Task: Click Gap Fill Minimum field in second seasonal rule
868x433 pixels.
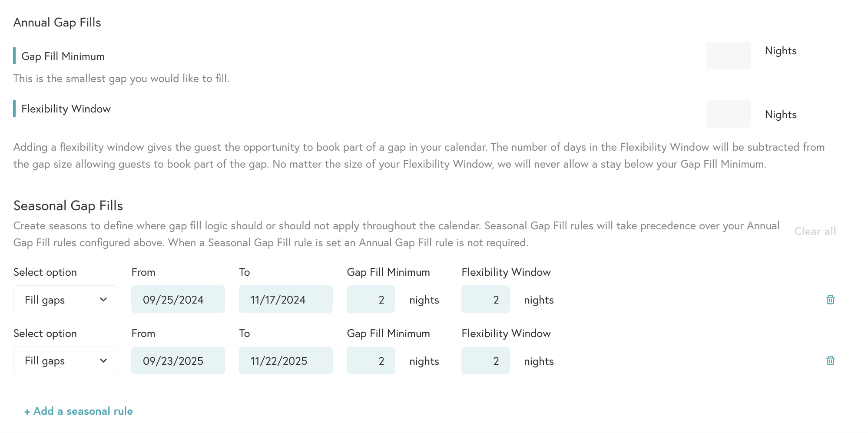Action: (371, 360)
